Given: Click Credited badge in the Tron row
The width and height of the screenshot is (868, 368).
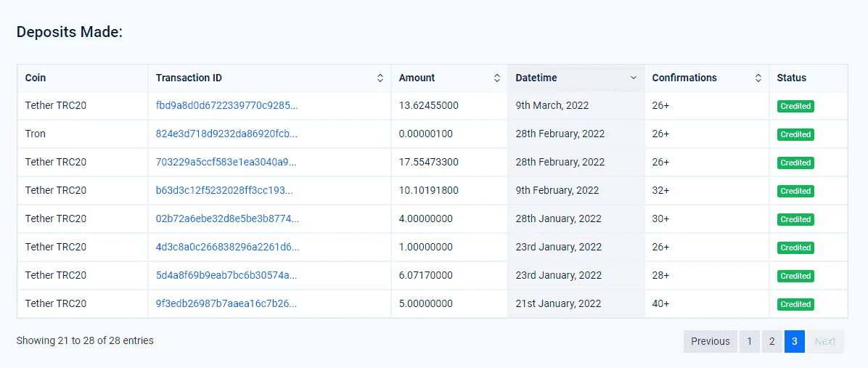Looking at the screenshot, I should click(x=795, y=134).
